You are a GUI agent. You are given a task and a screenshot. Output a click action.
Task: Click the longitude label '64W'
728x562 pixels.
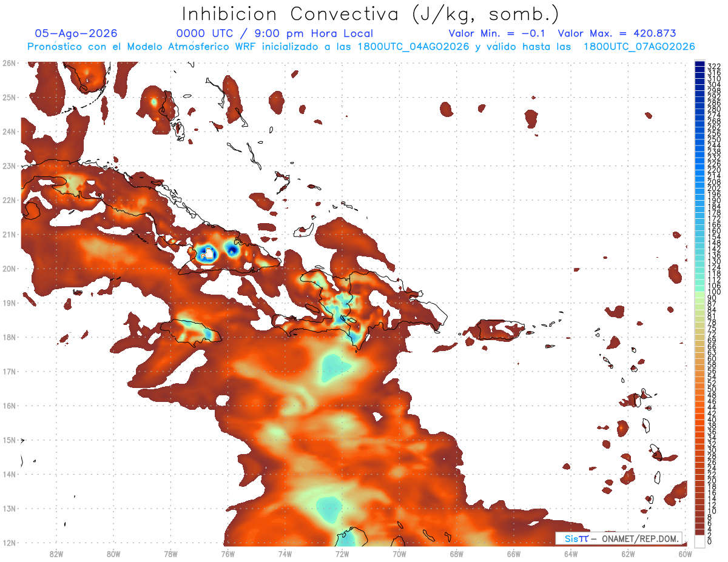[571, 554]
